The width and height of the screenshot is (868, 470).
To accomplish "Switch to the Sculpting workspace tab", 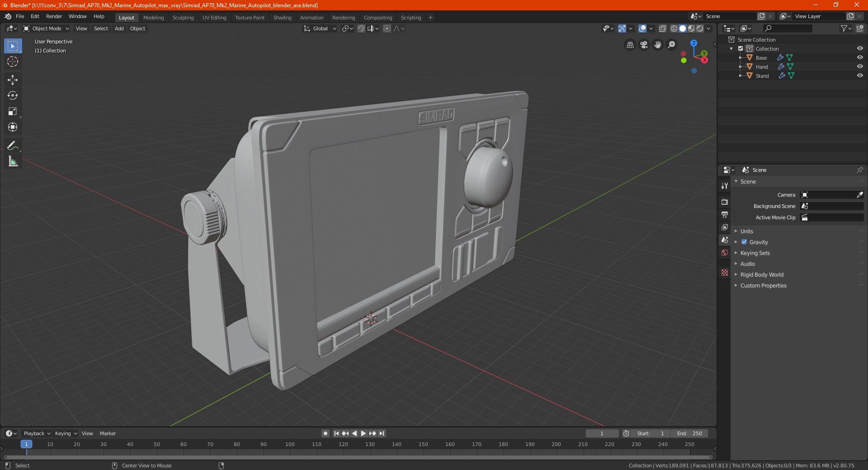I will (x=183, y=18).
